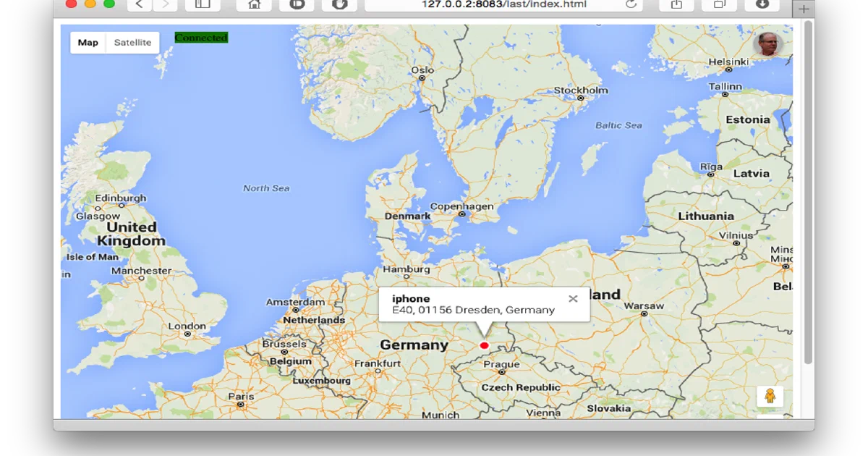Switch to Map view
868x456 pixels.
88,43
